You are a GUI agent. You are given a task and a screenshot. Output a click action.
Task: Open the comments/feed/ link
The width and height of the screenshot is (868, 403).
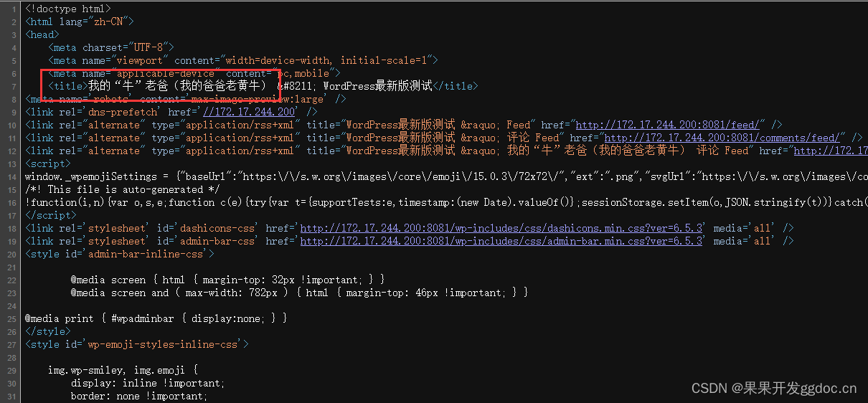[723, 138]
